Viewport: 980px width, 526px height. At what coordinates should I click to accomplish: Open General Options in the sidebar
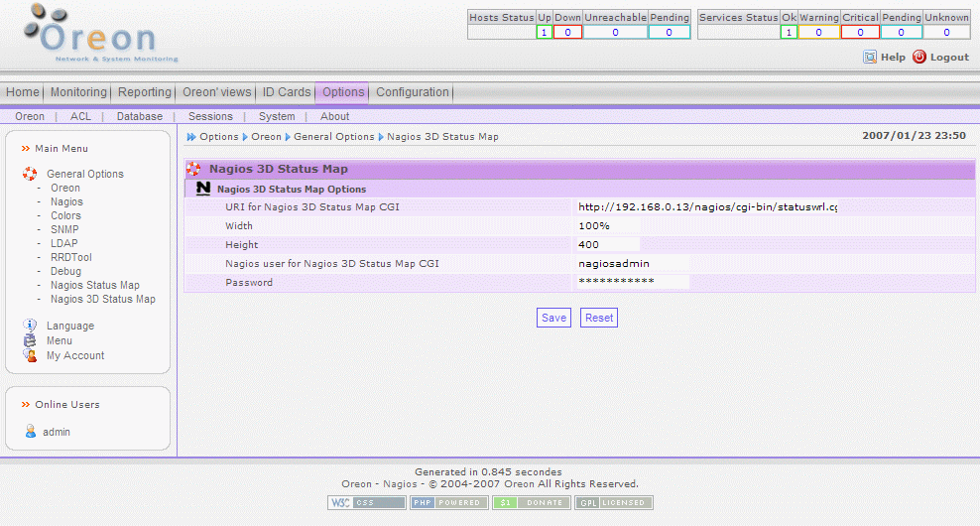85,174
